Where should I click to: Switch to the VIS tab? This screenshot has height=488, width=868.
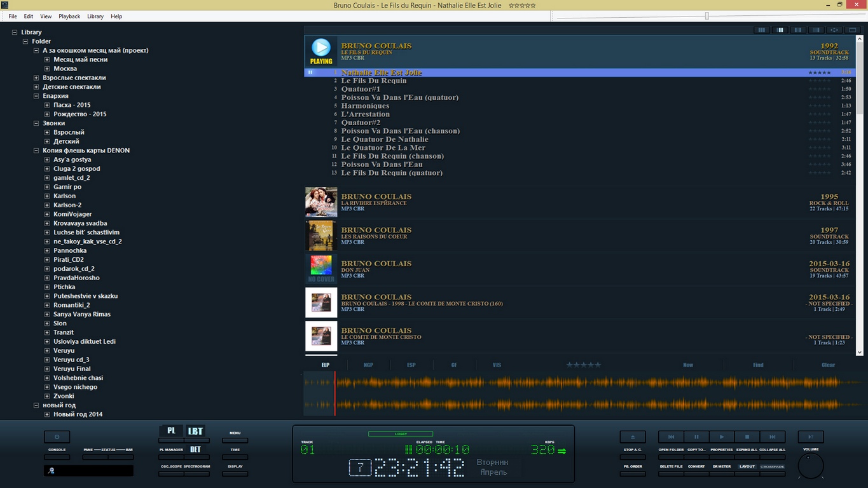497,365
